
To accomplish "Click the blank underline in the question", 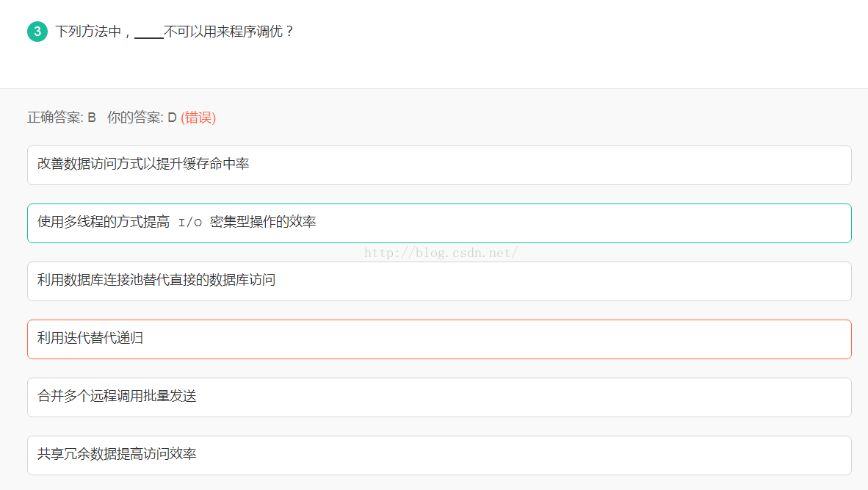I will pyautogui.click(x=148, y=33).
